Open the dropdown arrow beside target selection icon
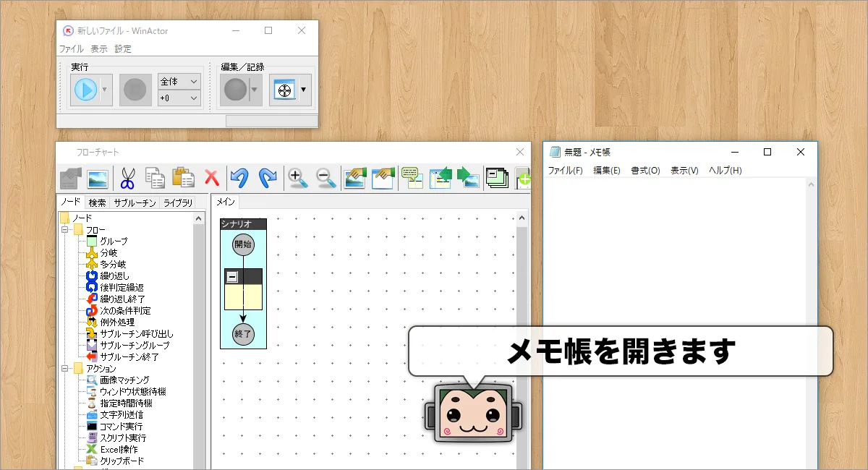 pos(304,90)
